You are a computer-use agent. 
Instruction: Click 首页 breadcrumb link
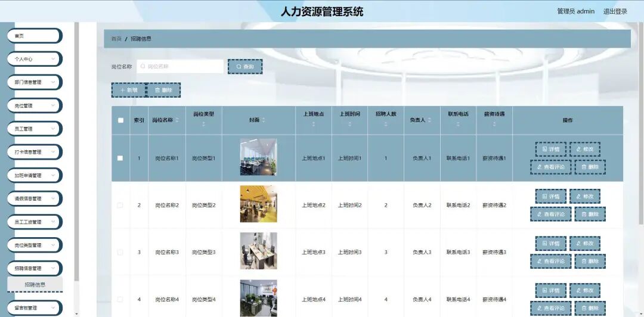(116, 39)
